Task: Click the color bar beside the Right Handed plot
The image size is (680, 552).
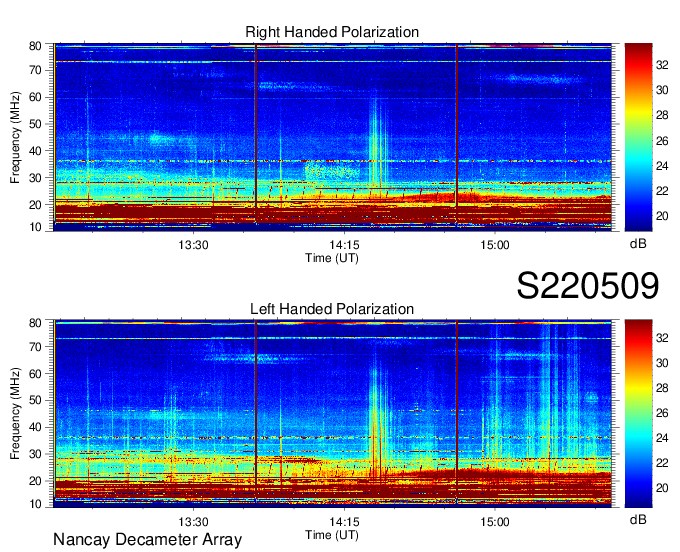Action: (638, 137)
